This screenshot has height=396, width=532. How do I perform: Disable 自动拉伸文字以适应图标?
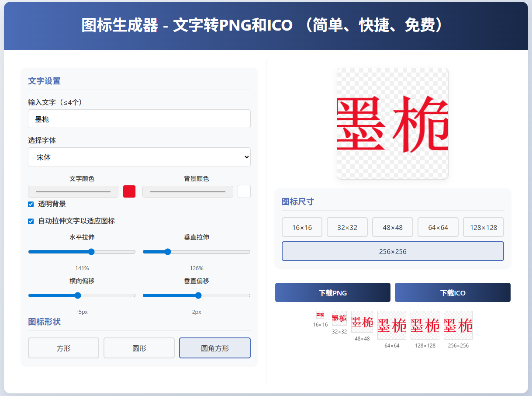[31, 221]
